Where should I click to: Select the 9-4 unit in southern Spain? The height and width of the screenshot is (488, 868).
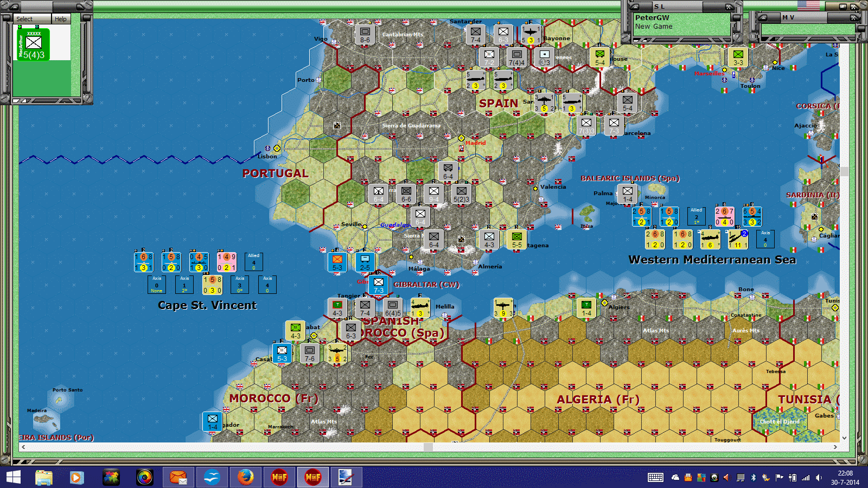pos(434,194)
